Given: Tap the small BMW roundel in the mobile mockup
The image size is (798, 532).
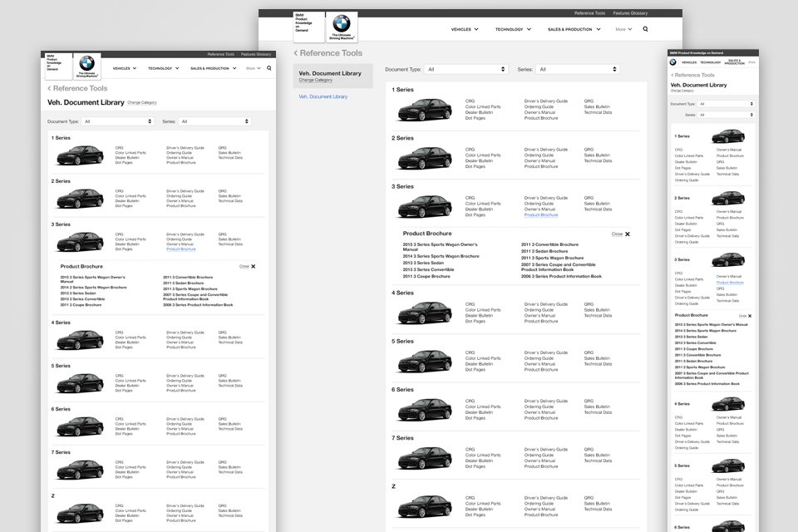Looking at the screenshot, I should (672, 62).
